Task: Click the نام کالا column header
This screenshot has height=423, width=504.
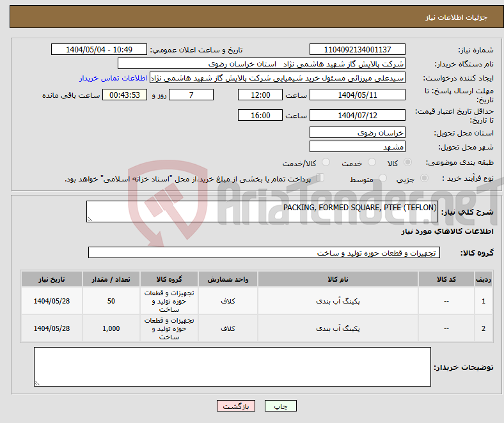Action: pyautogui.click(x=338, y=279)
